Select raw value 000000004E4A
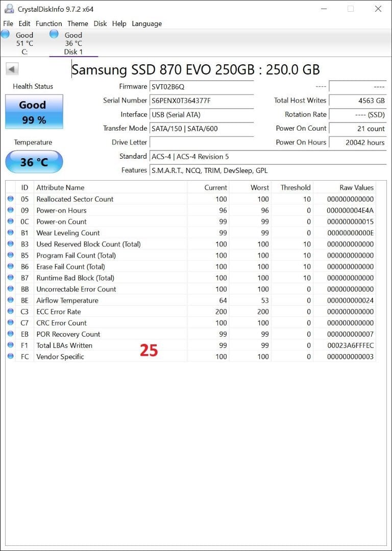Screen dimensions: 392x551 (351, 211)
